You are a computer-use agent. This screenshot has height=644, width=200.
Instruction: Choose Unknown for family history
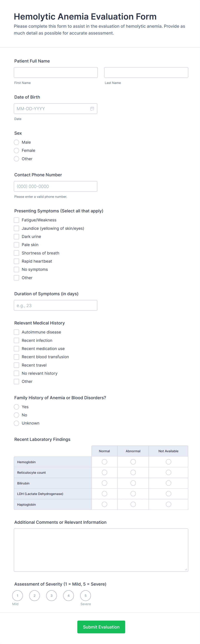(x=17, y=423)
